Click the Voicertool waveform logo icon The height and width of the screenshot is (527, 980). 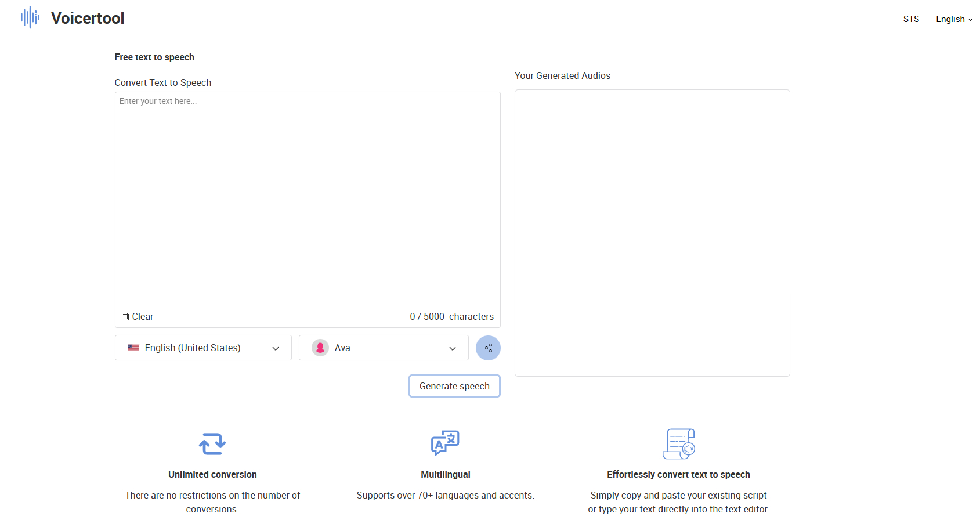click(x=30, y=18)
